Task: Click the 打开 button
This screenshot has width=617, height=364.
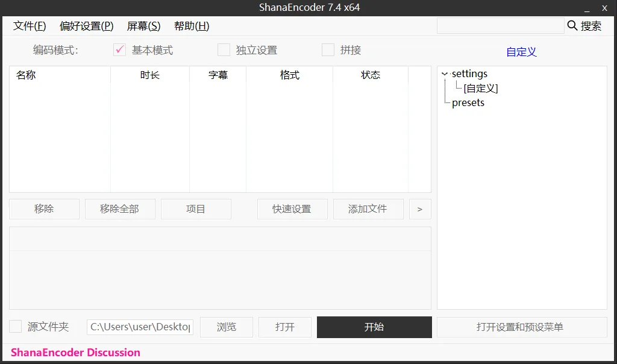Action: point(285,327)
